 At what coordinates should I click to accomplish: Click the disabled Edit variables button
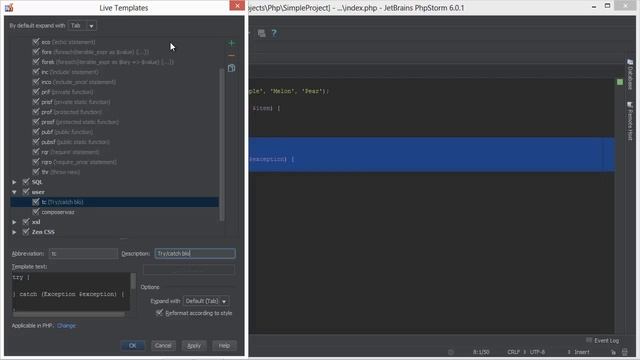coord(189,270)
